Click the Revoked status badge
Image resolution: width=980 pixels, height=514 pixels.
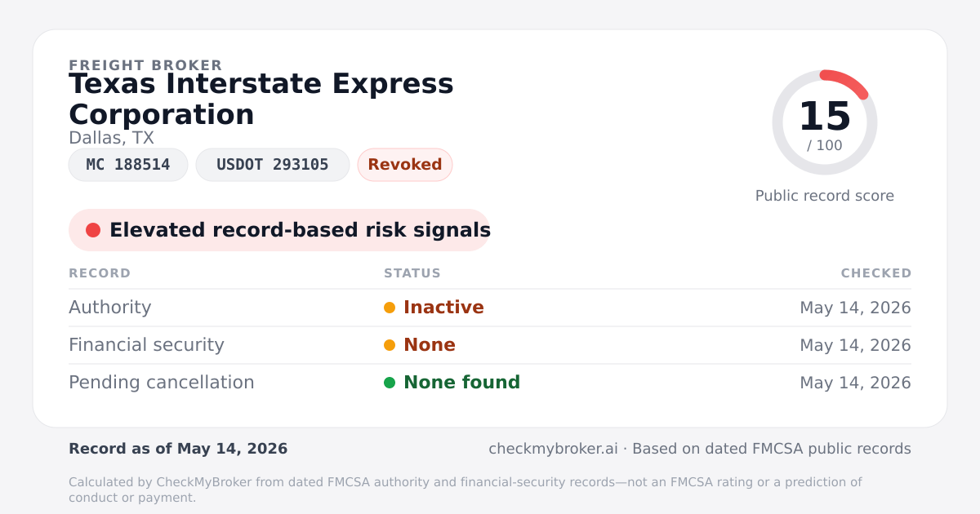tap(405, 165)
